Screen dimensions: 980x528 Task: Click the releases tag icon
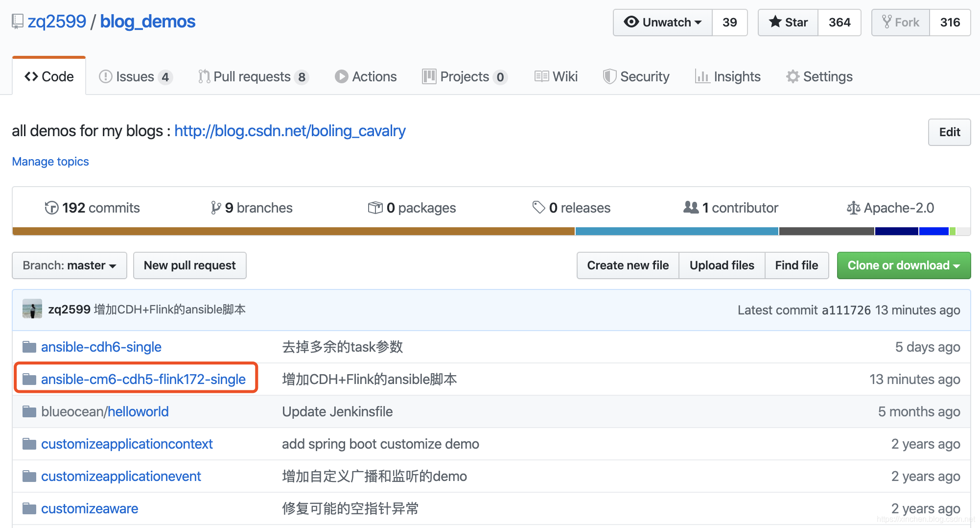pyautogui.click(x=538, y=208)
